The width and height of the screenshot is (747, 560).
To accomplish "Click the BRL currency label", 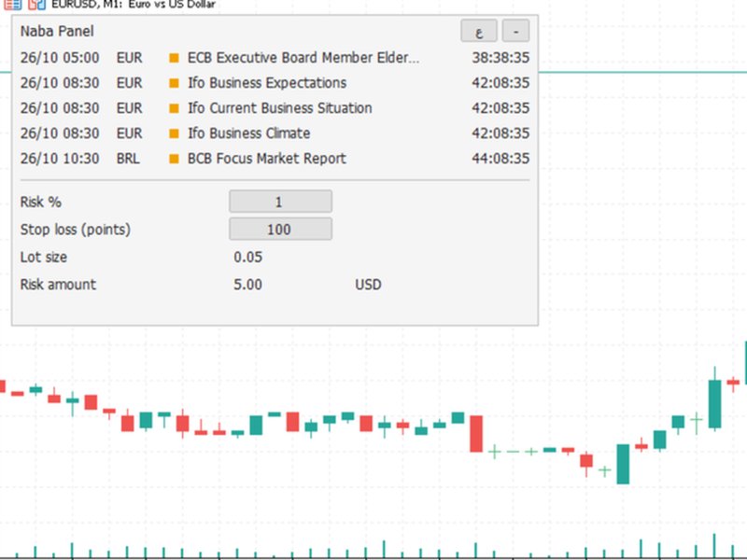I will (x=128, y=159).
